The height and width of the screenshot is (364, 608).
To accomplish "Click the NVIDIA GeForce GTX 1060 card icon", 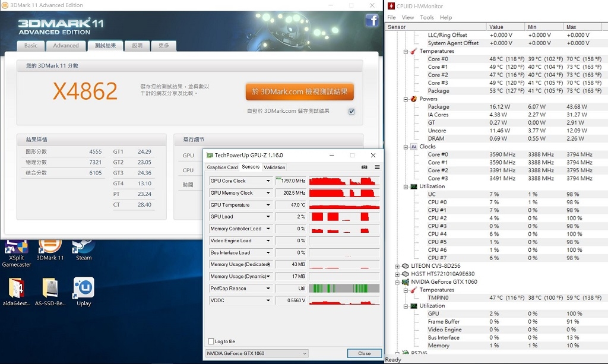I will pos(405,282).
